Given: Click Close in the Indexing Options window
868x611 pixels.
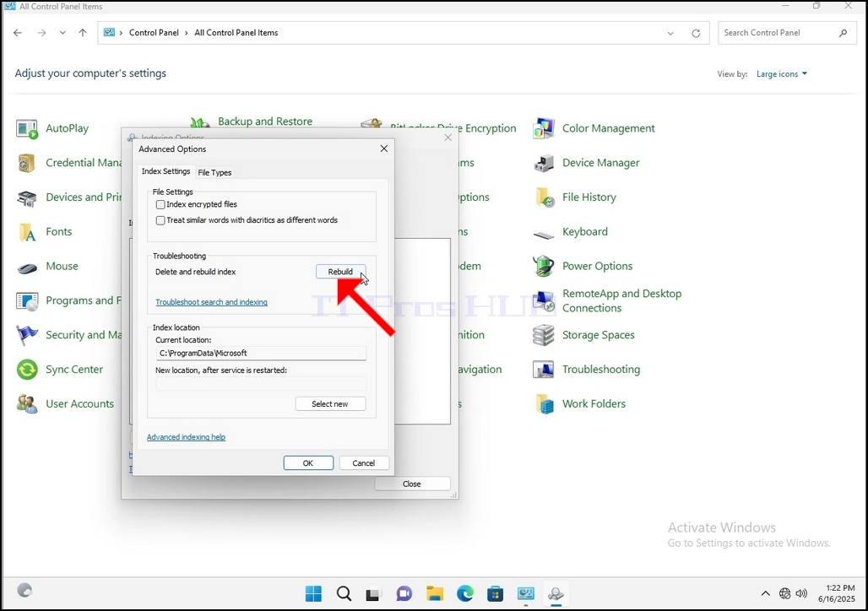Looking at the screenshot, I should [x=412, y=484].
